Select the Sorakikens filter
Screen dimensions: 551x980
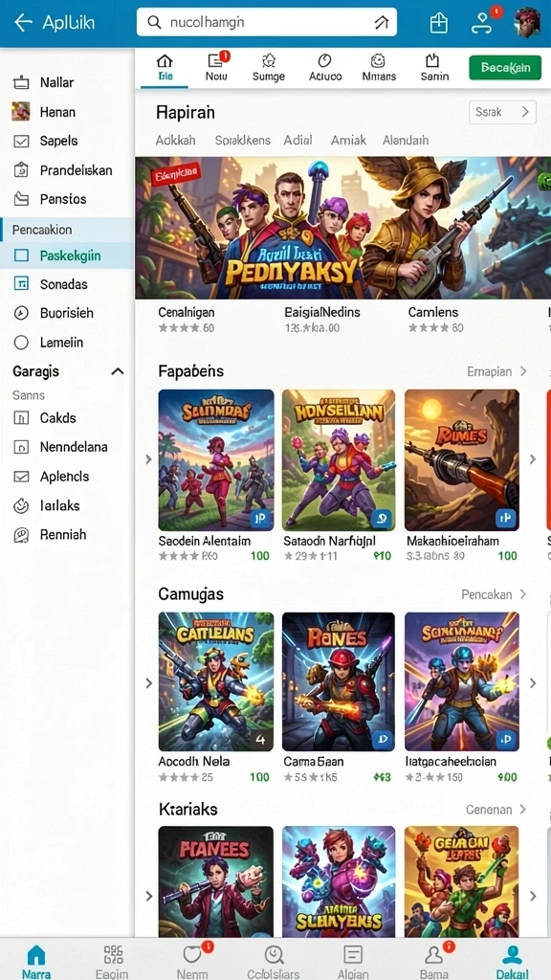pos(242,140)
